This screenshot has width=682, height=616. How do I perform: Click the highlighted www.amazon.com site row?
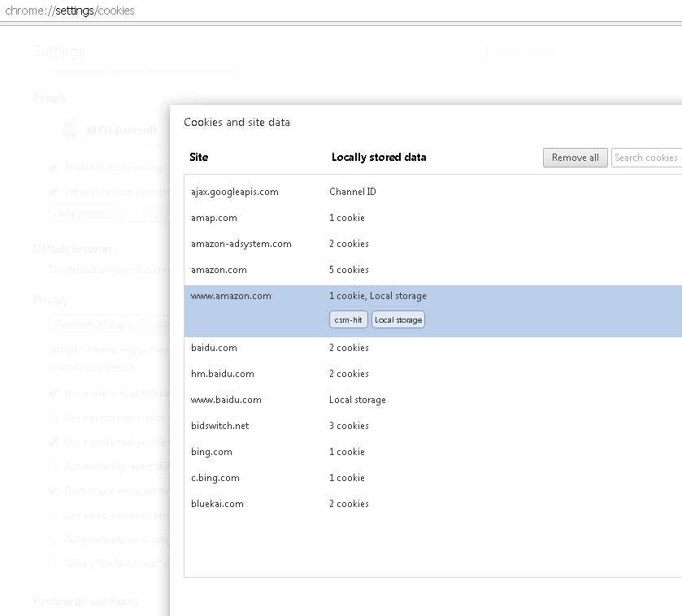pyautogui.click(x=432, y=310)
